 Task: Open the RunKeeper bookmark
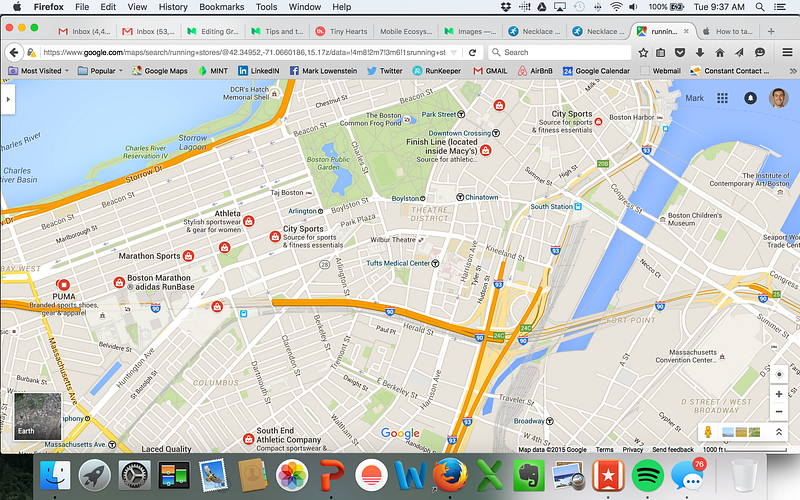437,71
